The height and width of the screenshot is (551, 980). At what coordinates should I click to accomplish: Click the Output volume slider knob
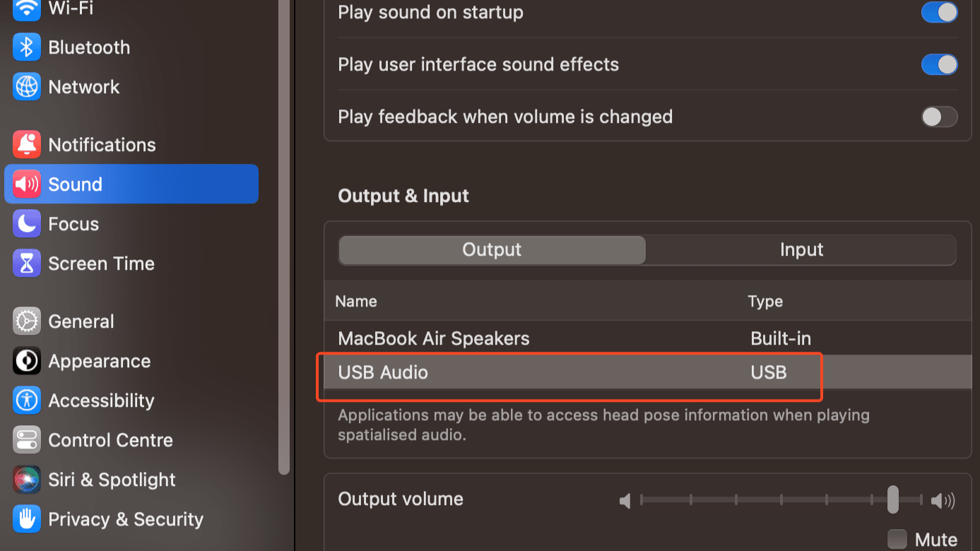(893, 499)
